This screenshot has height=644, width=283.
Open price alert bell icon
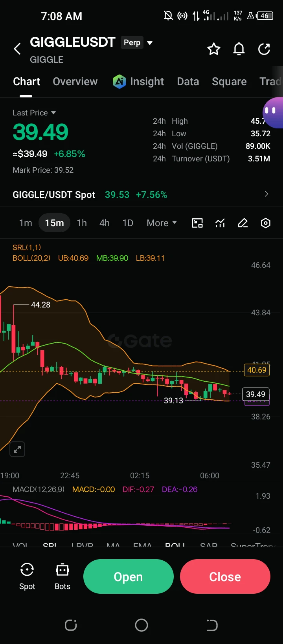coord(239,49)
